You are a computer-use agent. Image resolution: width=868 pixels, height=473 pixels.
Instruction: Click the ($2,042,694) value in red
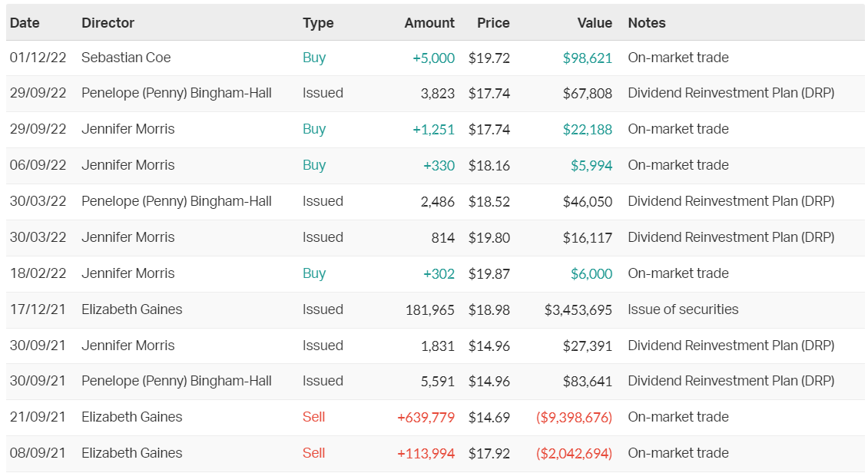pos(574,453)
